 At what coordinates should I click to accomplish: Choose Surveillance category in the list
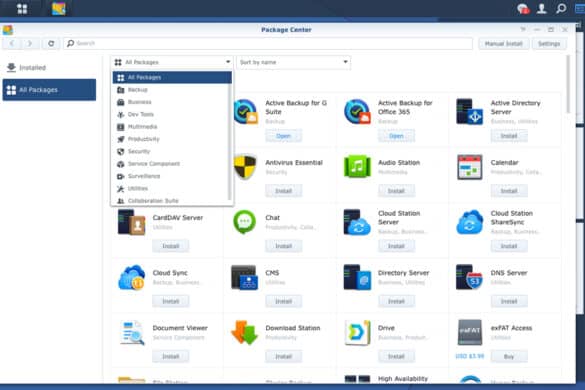[172, 176]
